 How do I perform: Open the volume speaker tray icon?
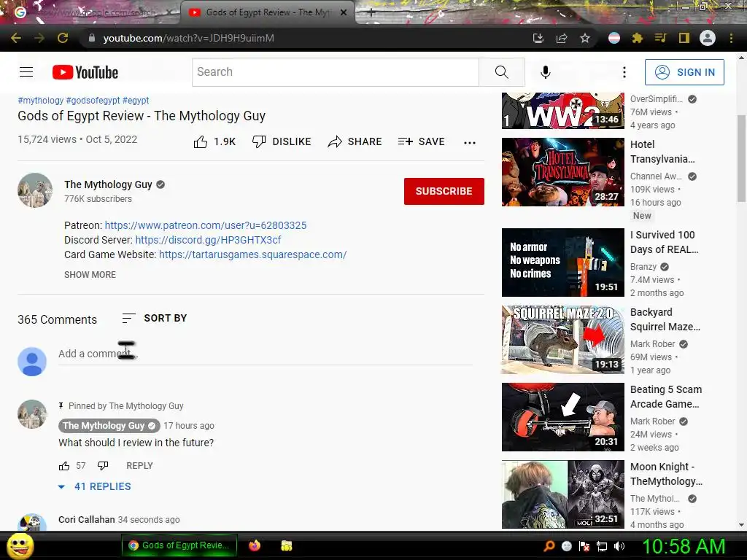619,546
